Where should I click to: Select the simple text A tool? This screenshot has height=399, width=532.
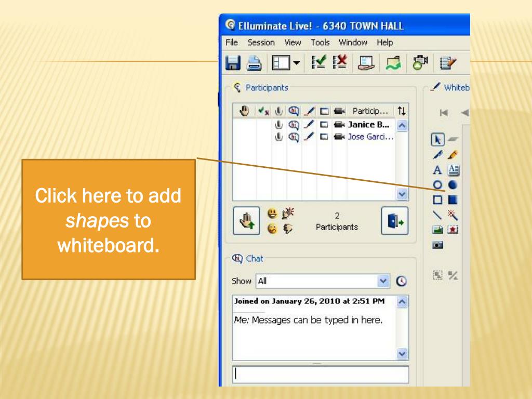pos(437,170)
